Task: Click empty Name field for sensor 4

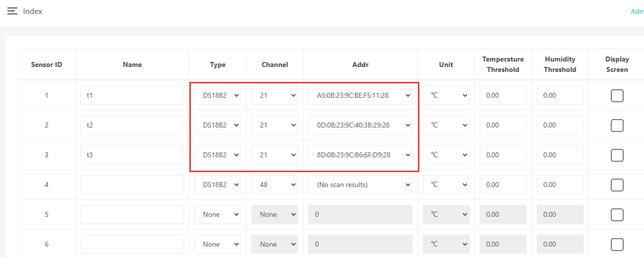Action: point(132,185)
